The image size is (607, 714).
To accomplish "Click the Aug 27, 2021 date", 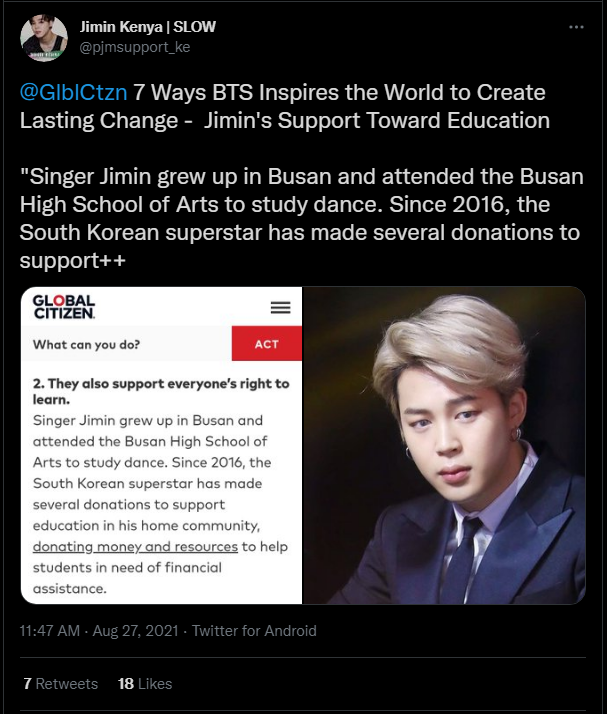I will pos(135,631).
